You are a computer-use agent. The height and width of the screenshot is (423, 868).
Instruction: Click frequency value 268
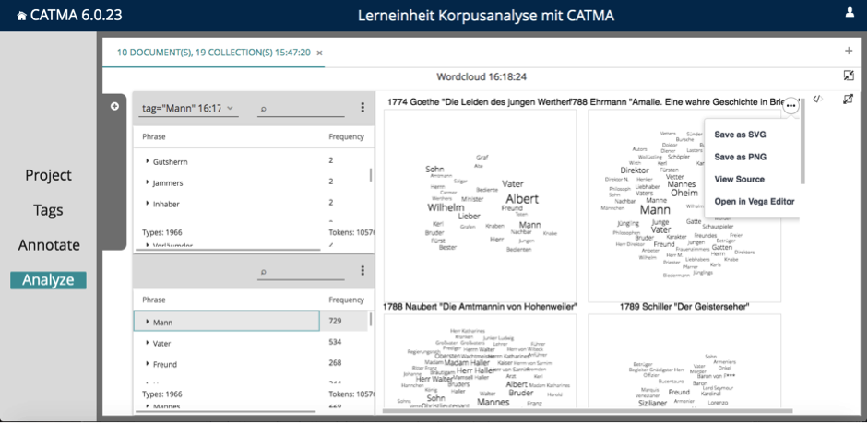(x=335, y=363)
